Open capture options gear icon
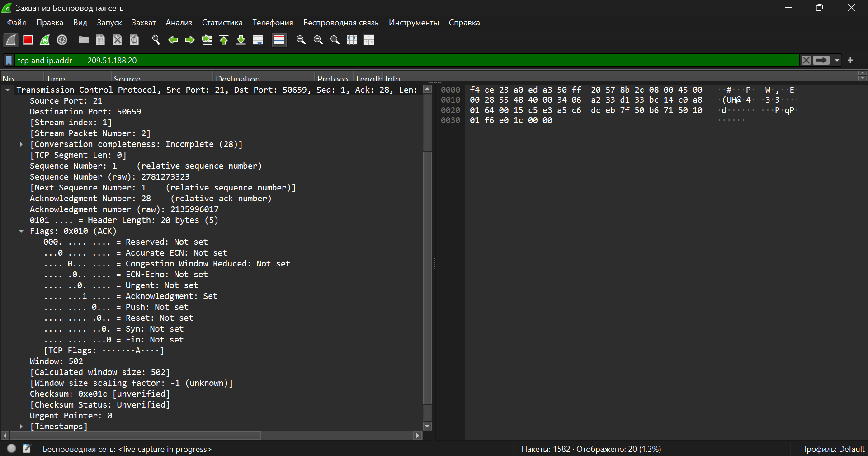This screenshot has height=456, width=868. coord(62,40)
